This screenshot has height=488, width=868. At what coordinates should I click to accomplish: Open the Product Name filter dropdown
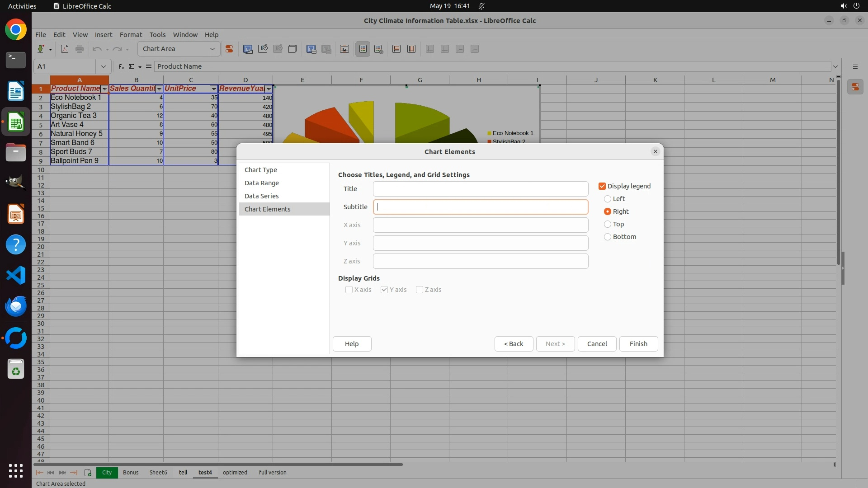104,89
